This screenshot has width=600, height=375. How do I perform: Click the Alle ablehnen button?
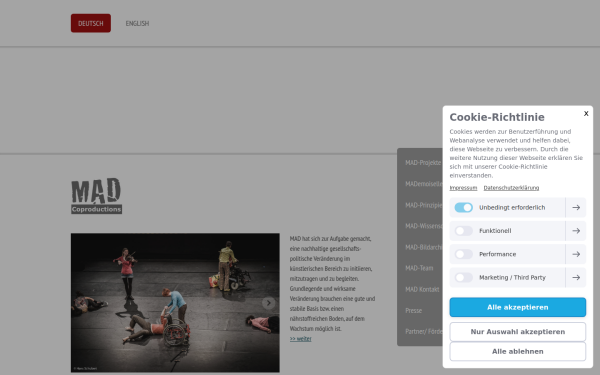tap(517, 351)
